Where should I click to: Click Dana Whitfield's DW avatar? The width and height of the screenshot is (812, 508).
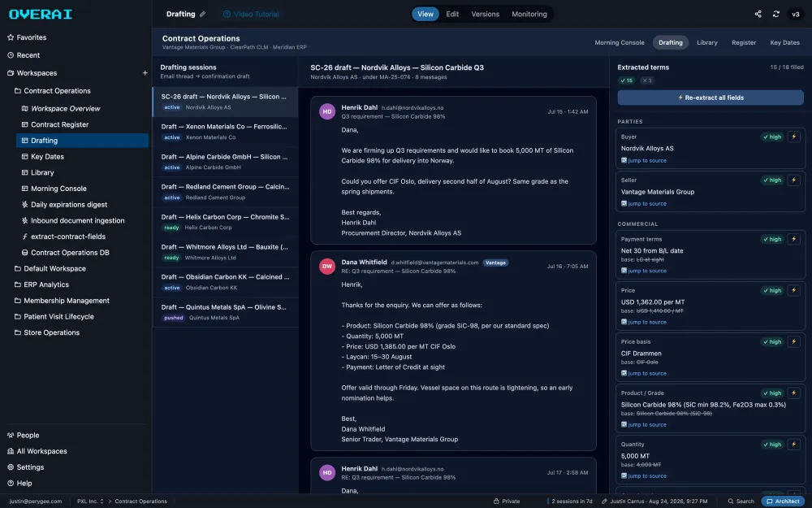[326, 266]
